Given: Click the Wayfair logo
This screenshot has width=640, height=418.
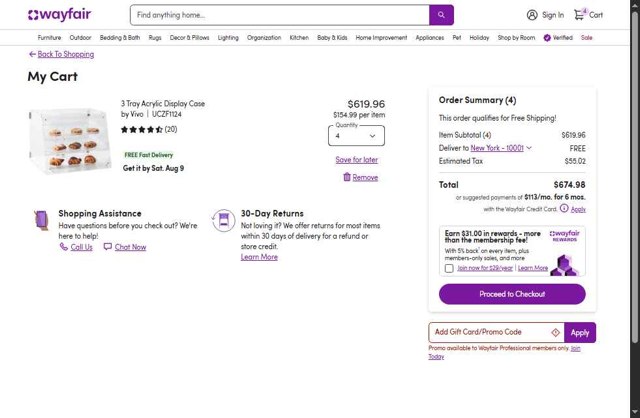Looking at the screenshot, I should point(59,15).
